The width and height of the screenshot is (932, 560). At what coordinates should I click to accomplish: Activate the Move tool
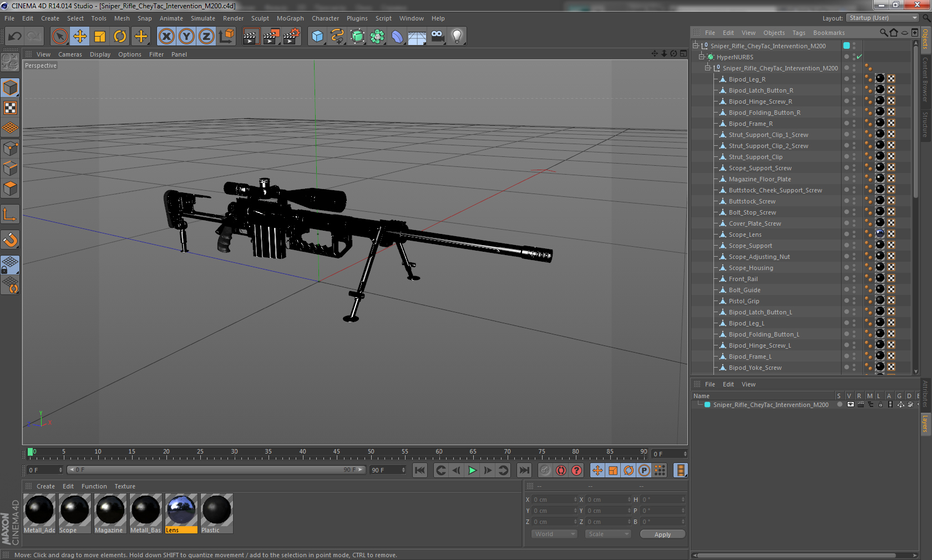point(80,37)
